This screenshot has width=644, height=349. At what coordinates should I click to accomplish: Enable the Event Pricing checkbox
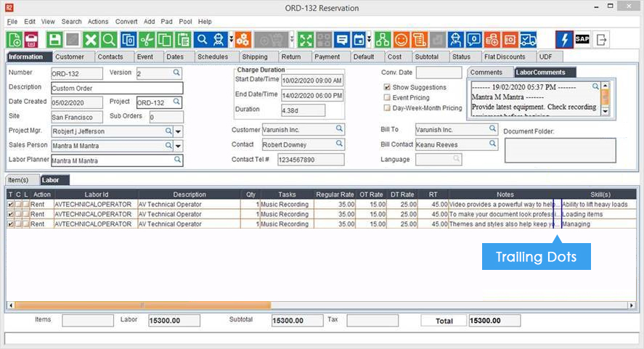(387, 97)
